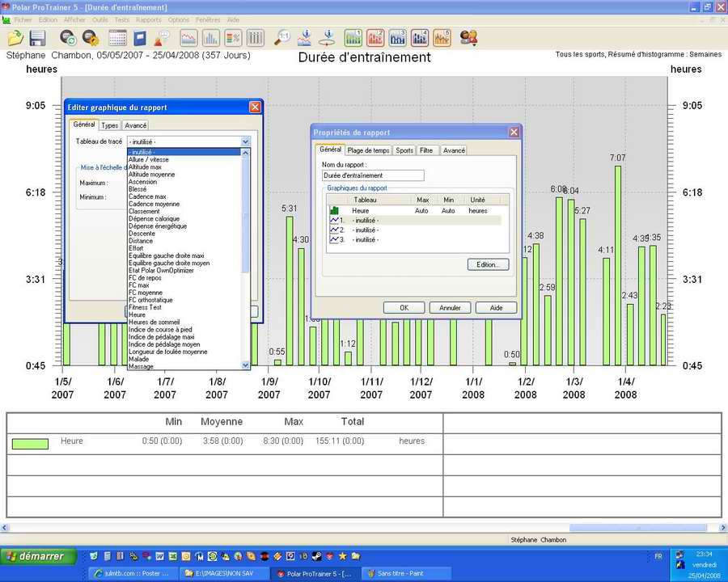Open orange report chart number 5
Screen dimensions: 728x582
pyautogui.click(x=442, y=38)
